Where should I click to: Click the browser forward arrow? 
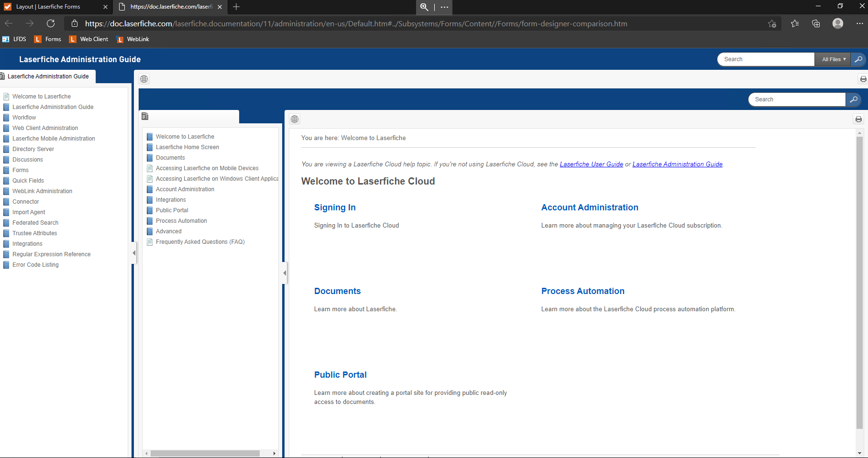tap(30, 23)
